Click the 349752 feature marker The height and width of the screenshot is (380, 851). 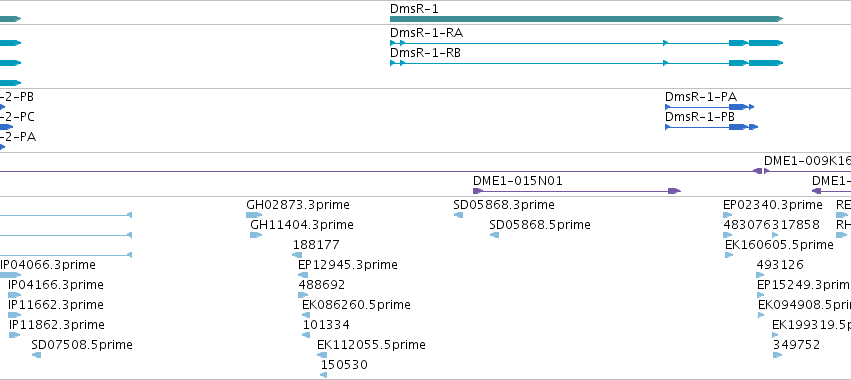778,355
